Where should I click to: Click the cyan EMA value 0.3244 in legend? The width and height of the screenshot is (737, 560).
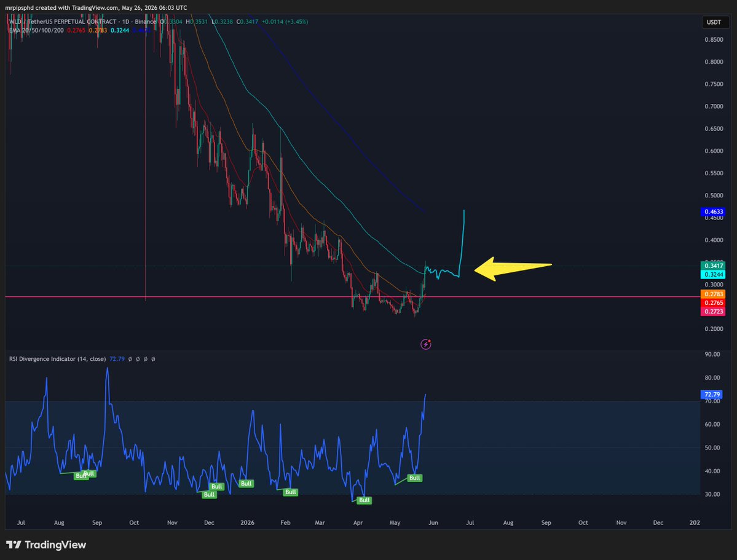(120, 30)
